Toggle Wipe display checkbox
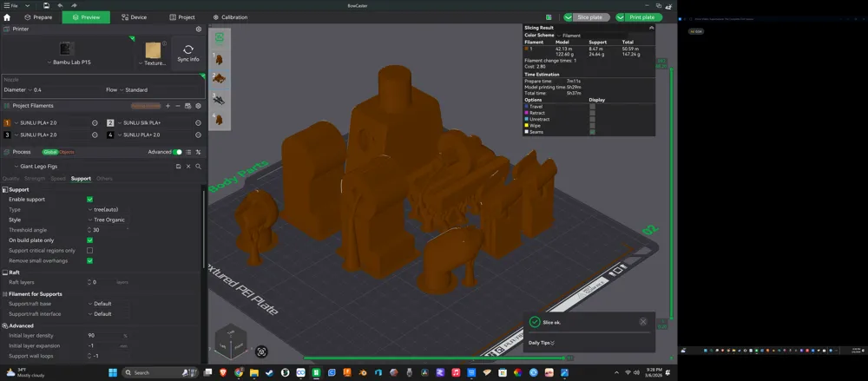This screenshot has width=868, height=381. click(592, 126)
